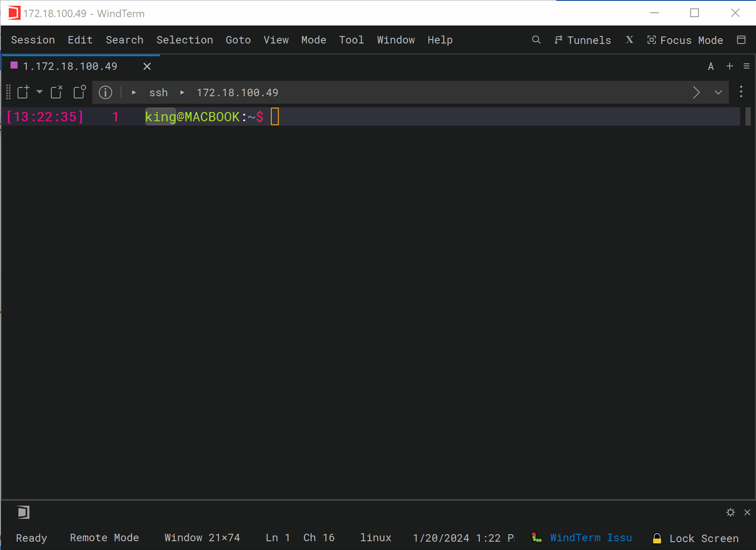Click the WindTerm logo in the status bar
Viewport: 756px width, 550px height.
(22, 512)
